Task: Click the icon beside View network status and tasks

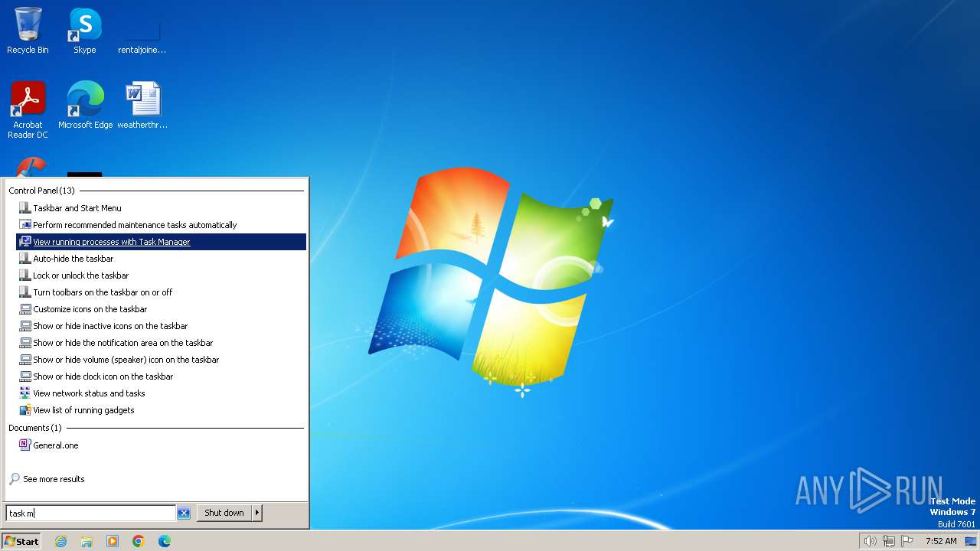Action: coord(25,393)
